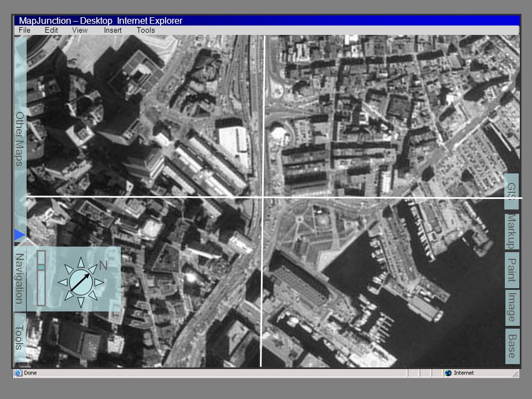
Task: Click the window resize grip in status bar
Action: point(515,374)
